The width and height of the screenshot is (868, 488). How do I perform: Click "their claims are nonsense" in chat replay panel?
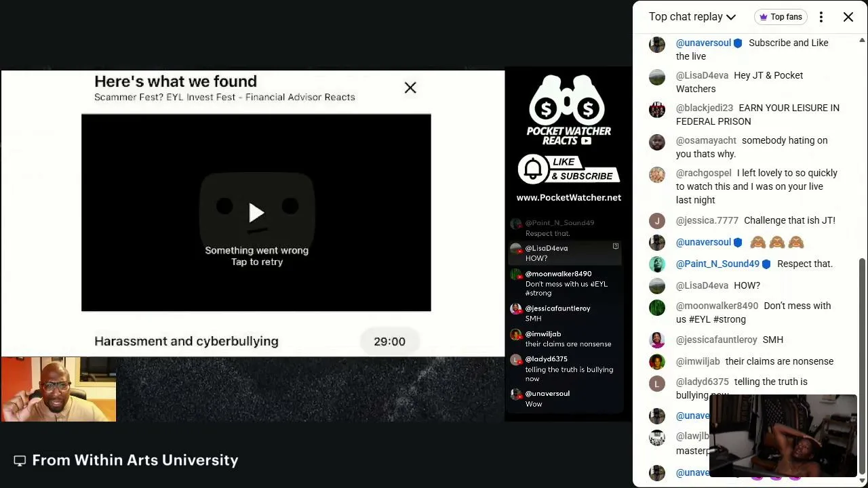click(779, 361)
